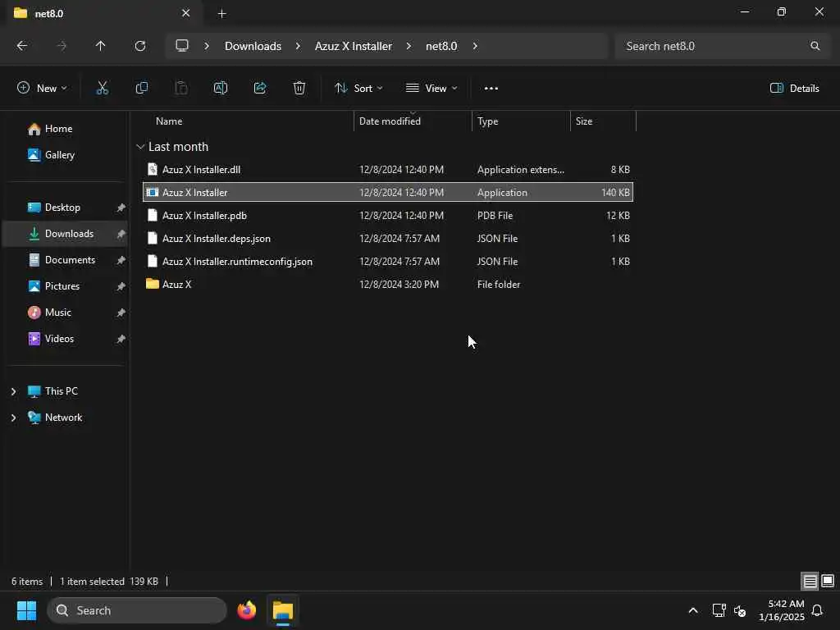Refresh the folder view

139,46
